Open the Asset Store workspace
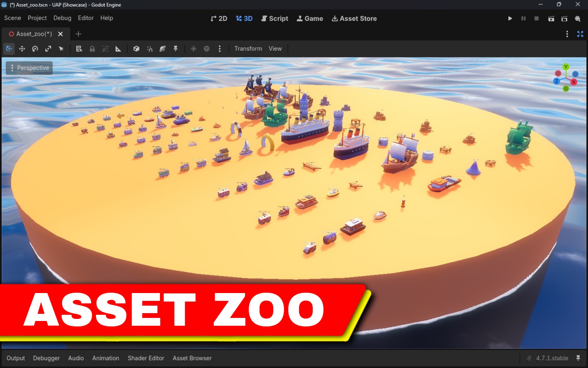The height and width of the screenshot is (368, 588). pyautogui.click(x=354, y=19)
